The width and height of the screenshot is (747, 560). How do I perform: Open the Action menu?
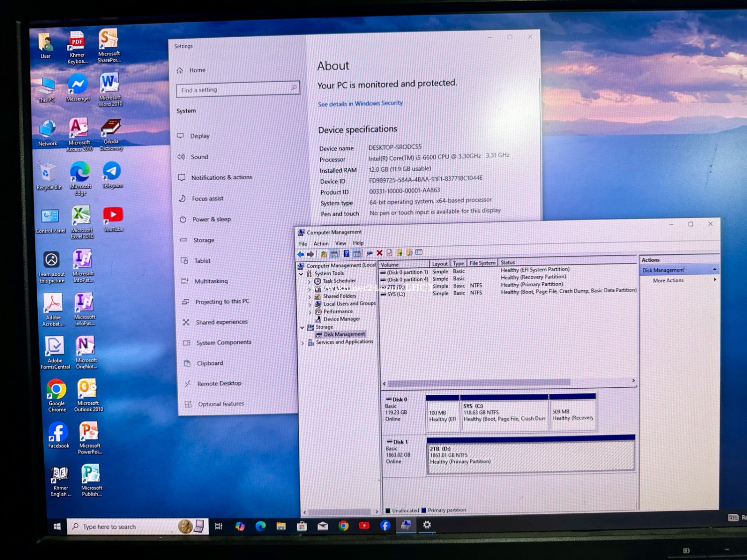coord(321,243)
